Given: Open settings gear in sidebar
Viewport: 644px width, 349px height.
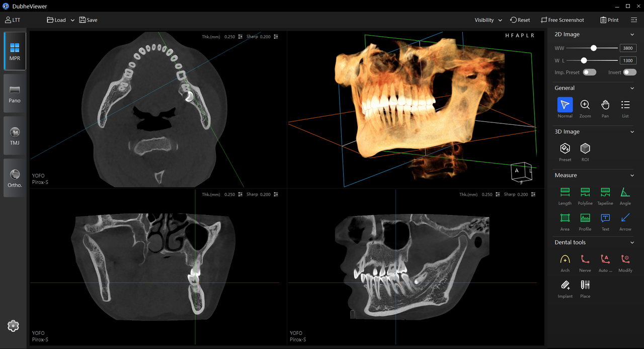Looking at the screenshot, I should point(14,326).
